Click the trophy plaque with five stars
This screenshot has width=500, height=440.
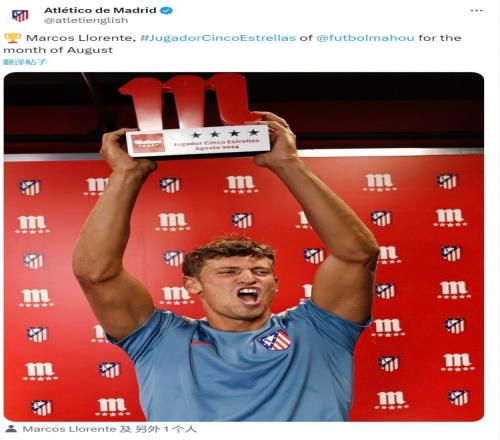[x=198, y=141]
